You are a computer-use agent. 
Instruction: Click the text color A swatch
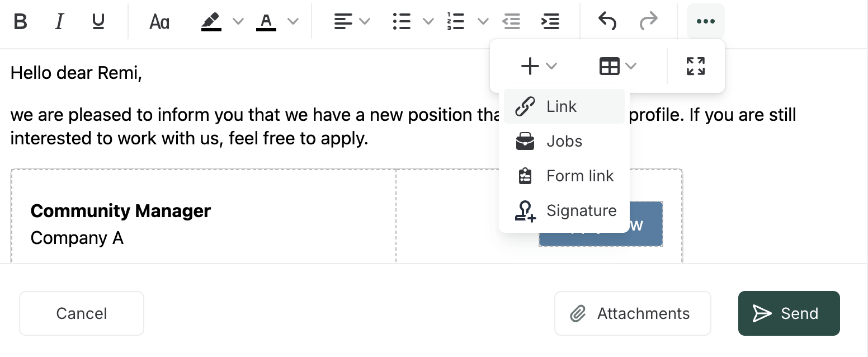[x=266, y=22]
